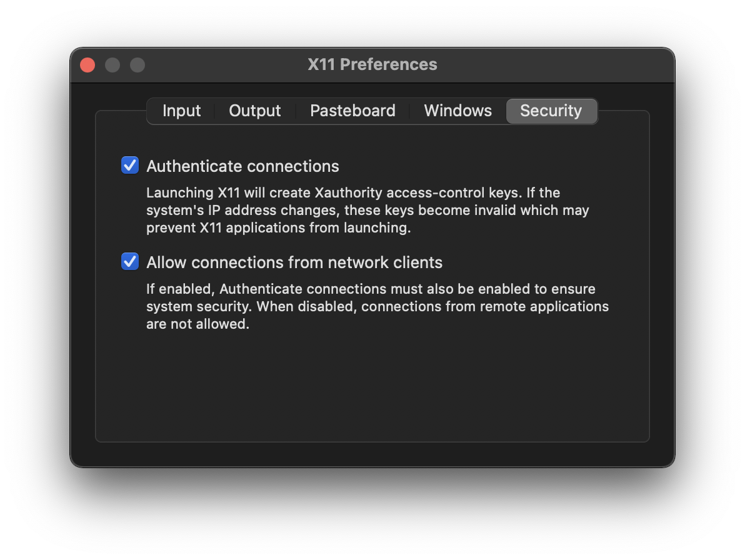Screen dimensions: 745x560
Task: Click the 'X11 Preferences' window title
Action: 372,64
